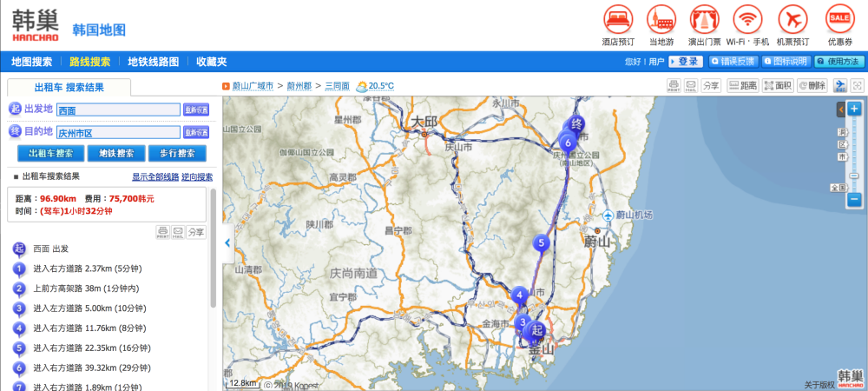Zoom in with the plus button
Screen dimensions: 868x391
[x=854, y=109]
